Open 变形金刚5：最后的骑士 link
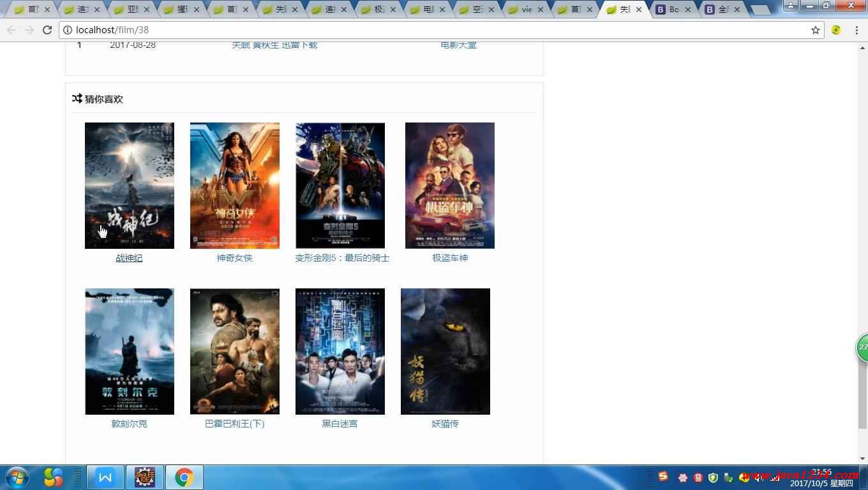Viewport: 868px width, 490px height. point(342,258)
